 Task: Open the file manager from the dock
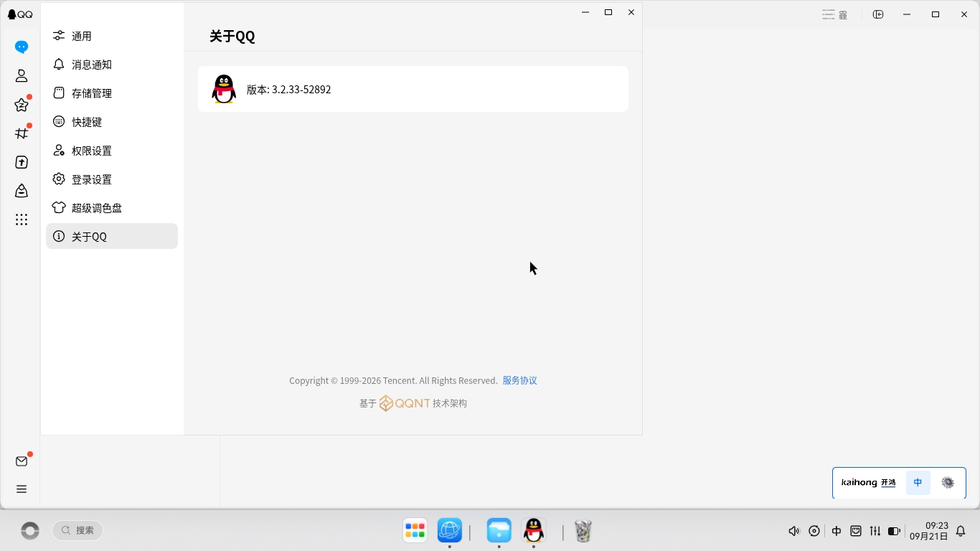(499, 530)
